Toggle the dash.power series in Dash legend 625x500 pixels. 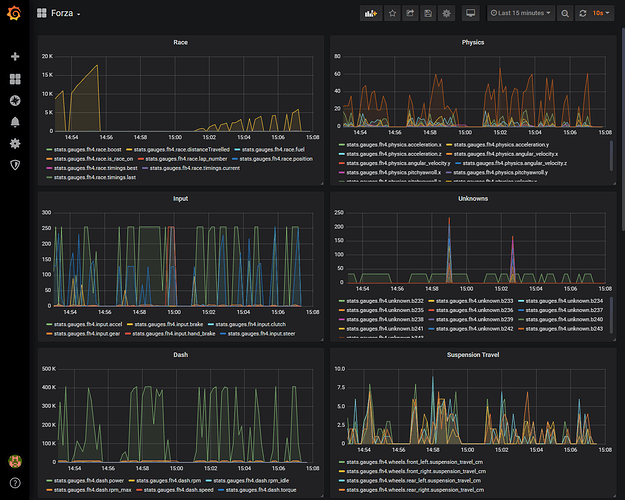pos(85,480)
